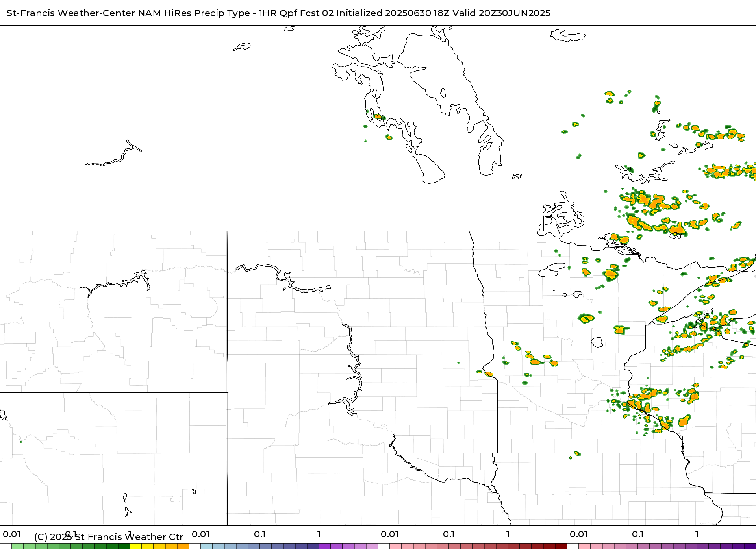Click the 0.01 label above the blue scale
The width and height of the screenshot is (756, 551).
(200, 534)
